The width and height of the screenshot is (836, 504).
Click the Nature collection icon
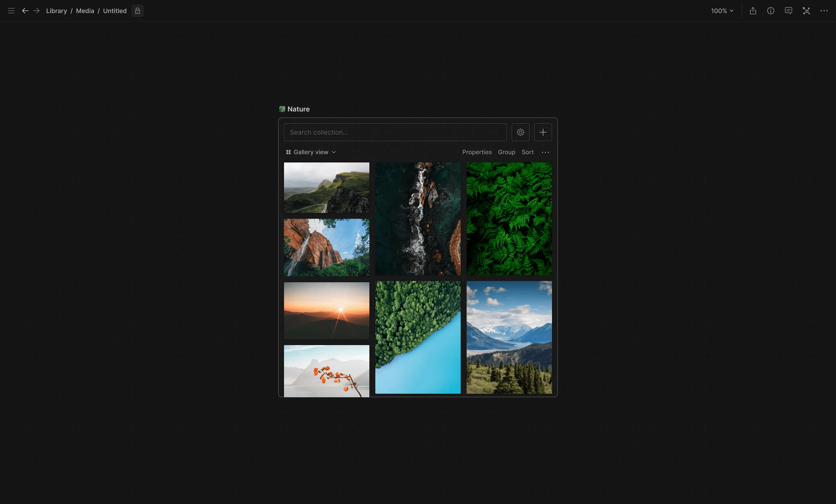(x=282, y=109)
